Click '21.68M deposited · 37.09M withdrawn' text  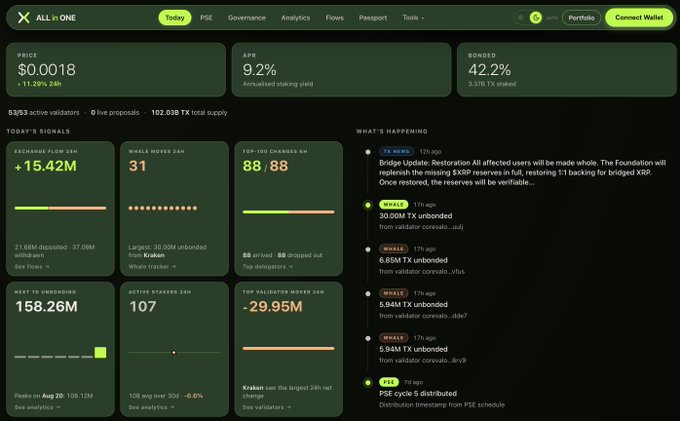point(55,251)
